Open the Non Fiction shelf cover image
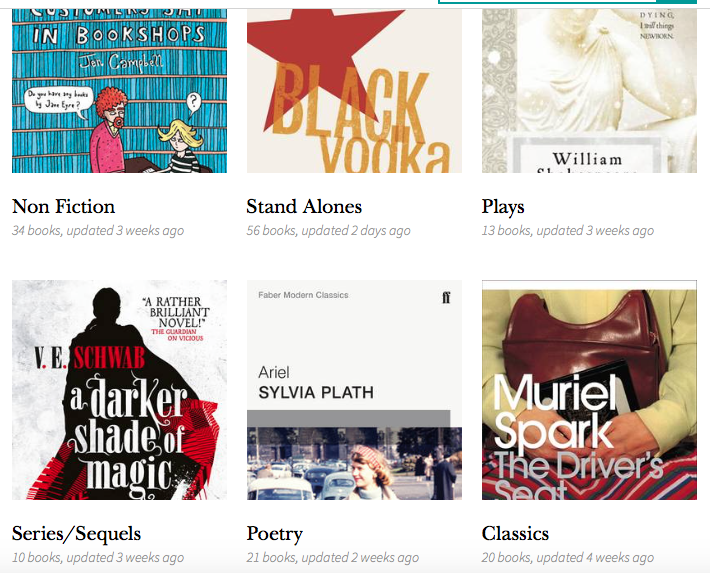Viewport: 710px width, 573px height. click(119, 90)
